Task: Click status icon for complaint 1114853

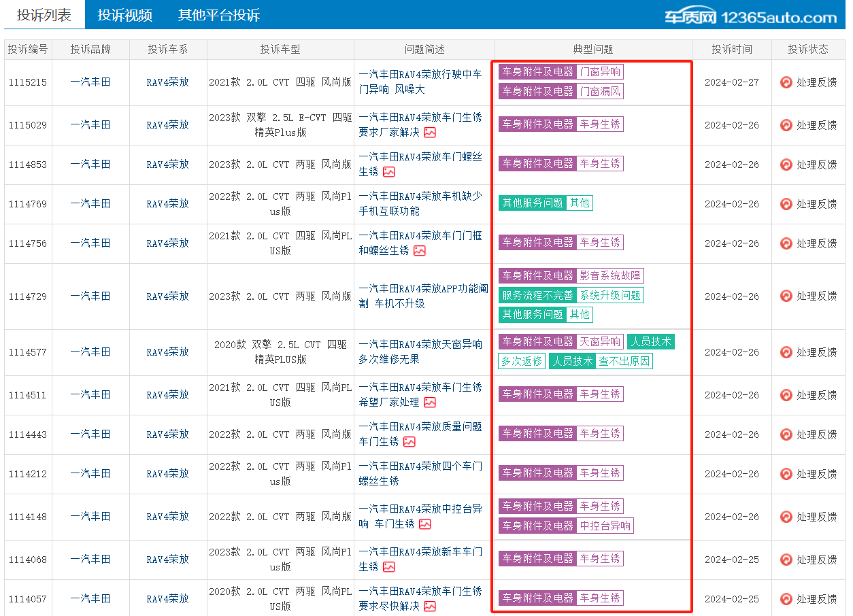Action: [786, 165]
